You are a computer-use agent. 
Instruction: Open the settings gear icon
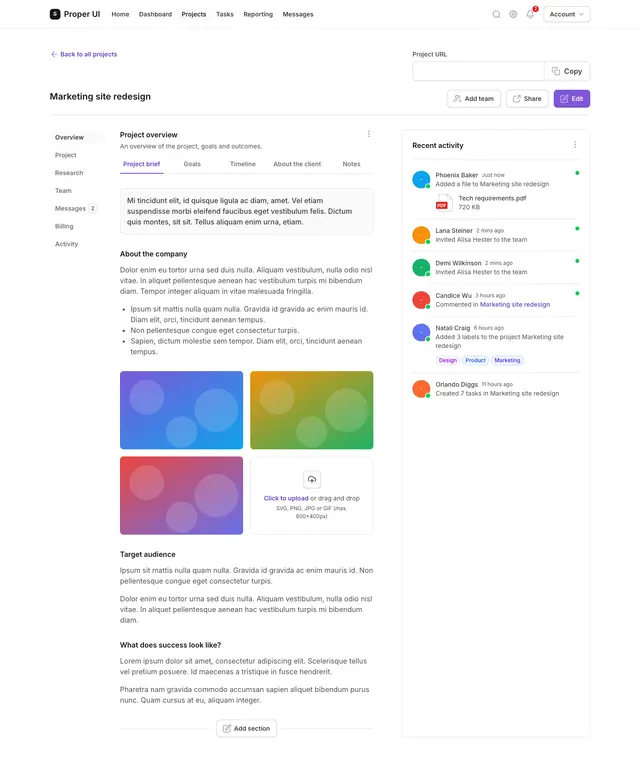tap(513, 14)
